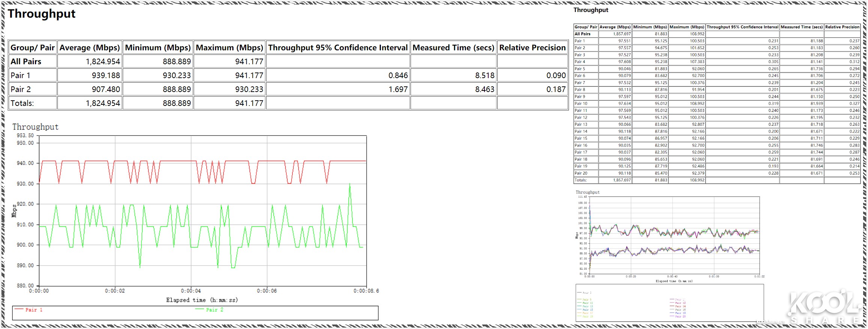Click the 910.00 Mbps axis label

point(25,225)
